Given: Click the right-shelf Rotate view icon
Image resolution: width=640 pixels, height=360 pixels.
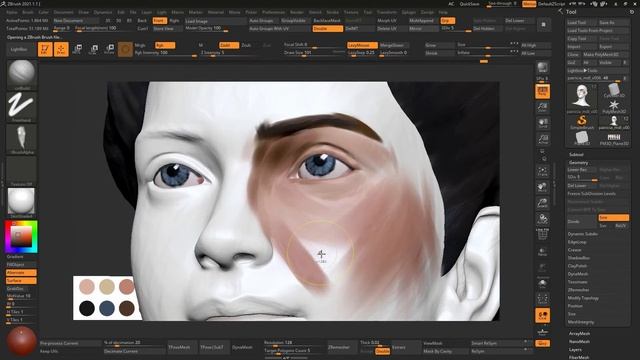Looking at the screenshot, I should (542, 219).
